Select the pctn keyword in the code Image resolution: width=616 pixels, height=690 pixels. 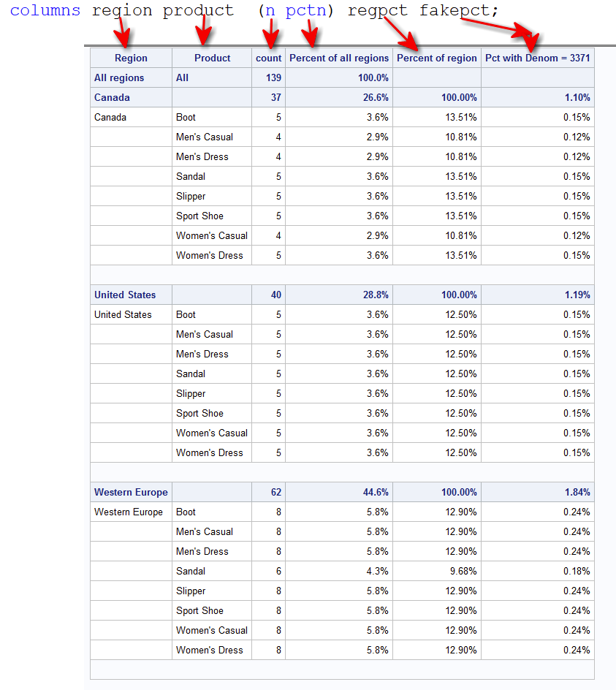click(305, 10)
